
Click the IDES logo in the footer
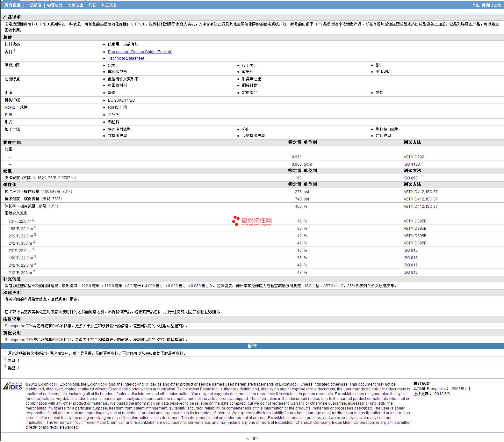[12, 386]
